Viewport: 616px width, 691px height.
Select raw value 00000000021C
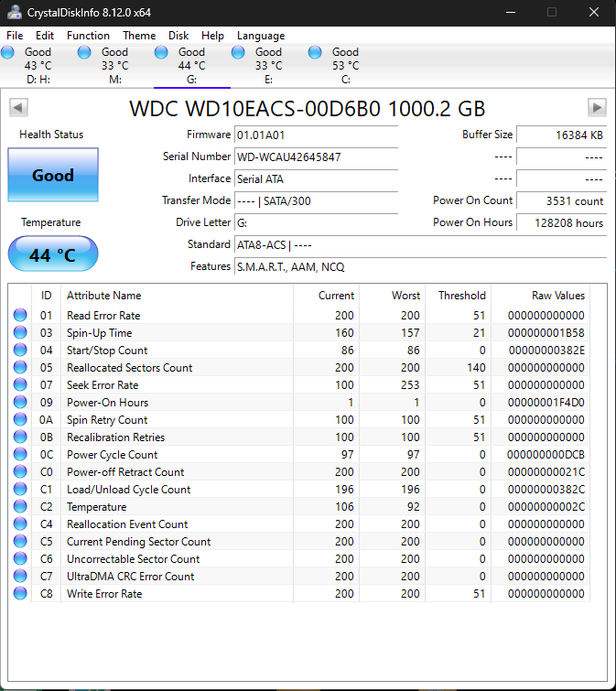click(546, 472)
